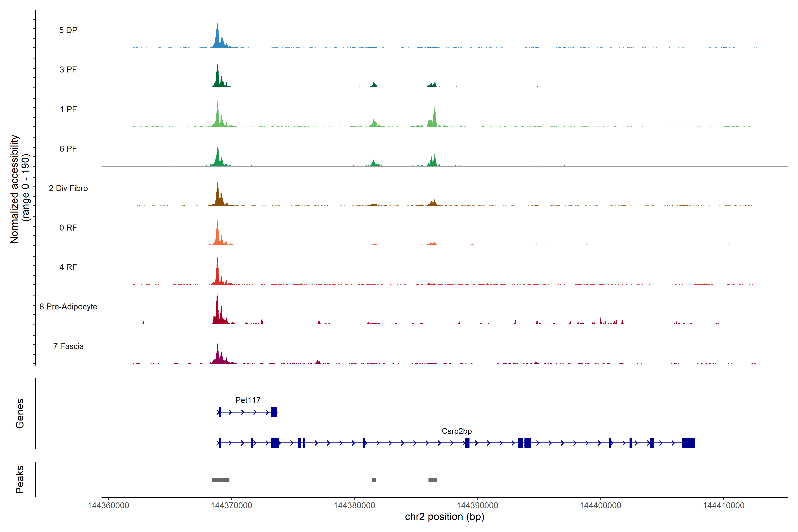This screenshot has width=798, height=532.
Task: Click the 3 PF track label
Action: point(68,70)
